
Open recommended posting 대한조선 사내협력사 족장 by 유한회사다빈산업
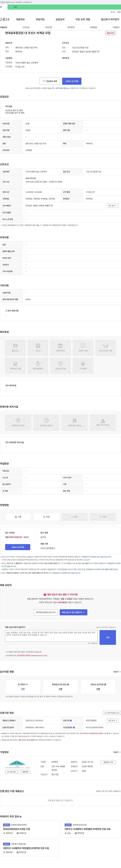88,829
